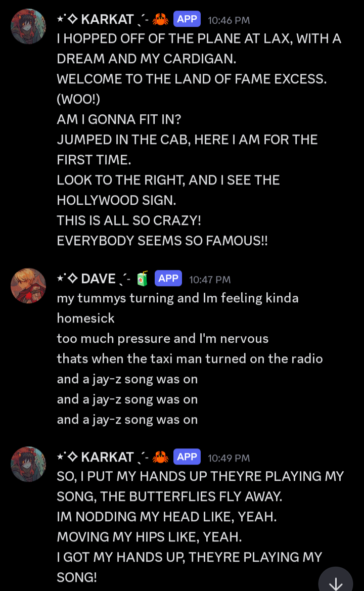Image resolution: width=364 pixels, height=591 pixels.
Task: Select the 'IM NODDING MY HEAD LIKE, YEAH.' line
Action: point(166,517)
